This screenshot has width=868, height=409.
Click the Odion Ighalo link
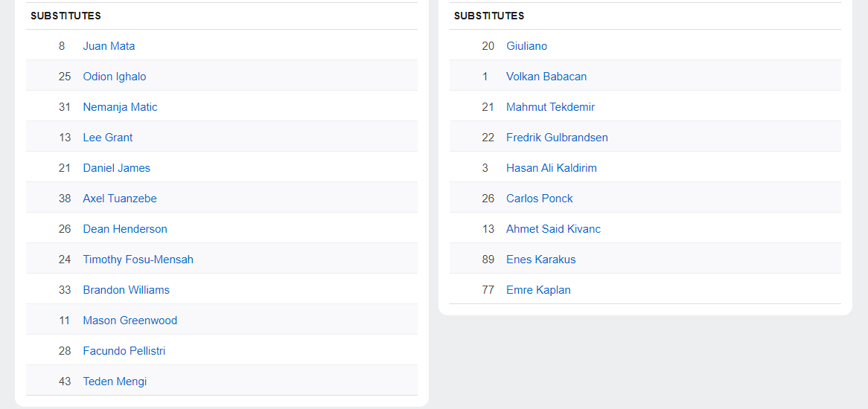coord(115,77)
